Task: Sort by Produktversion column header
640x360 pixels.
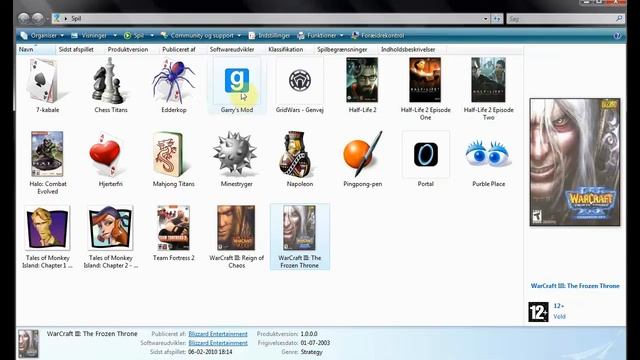Action: click(128, 49)
